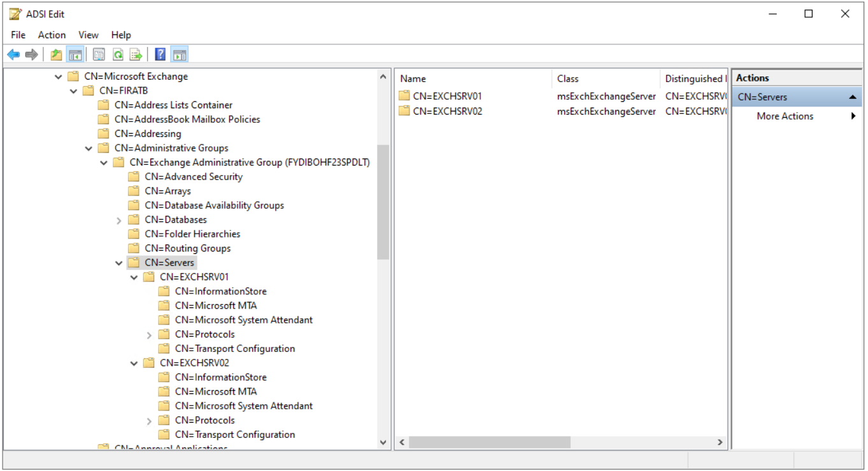
Task: Open the File menu
Action: (18, 35)
